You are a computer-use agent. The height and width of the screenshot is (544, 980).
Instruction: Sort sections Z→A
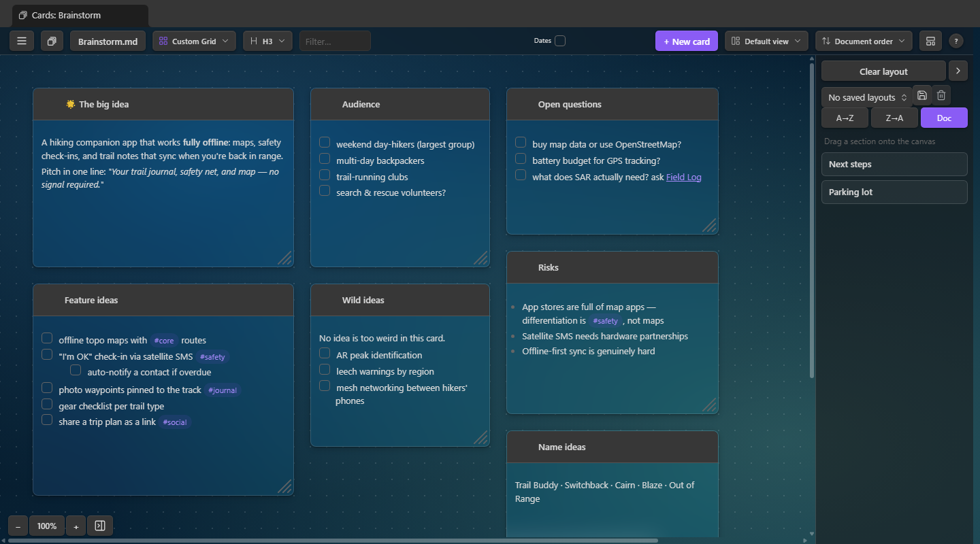click(x=894, y=118)
